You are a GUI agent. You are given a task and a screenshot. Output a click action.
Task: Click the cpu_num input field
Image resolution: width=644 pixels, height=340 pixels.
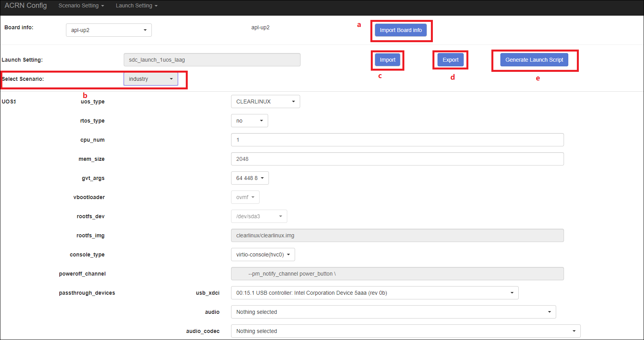coord(397,140)
